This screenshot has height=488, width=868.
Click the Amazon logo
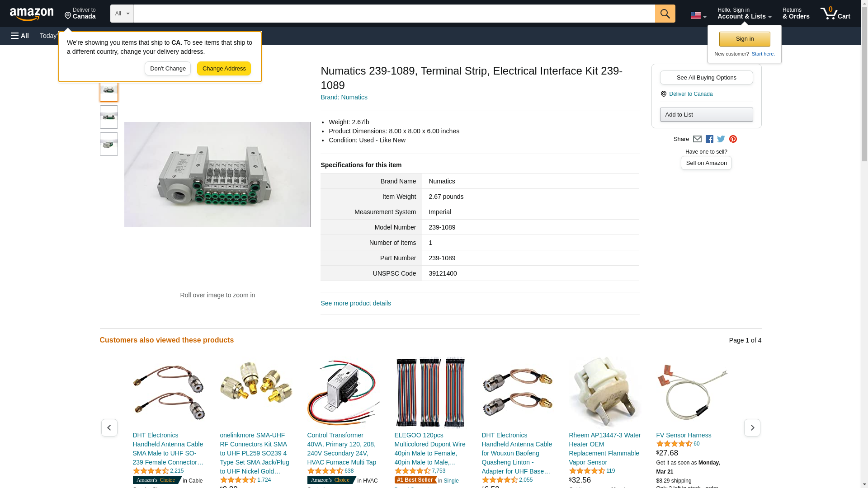pyautogui.click(x=32, y=14)
